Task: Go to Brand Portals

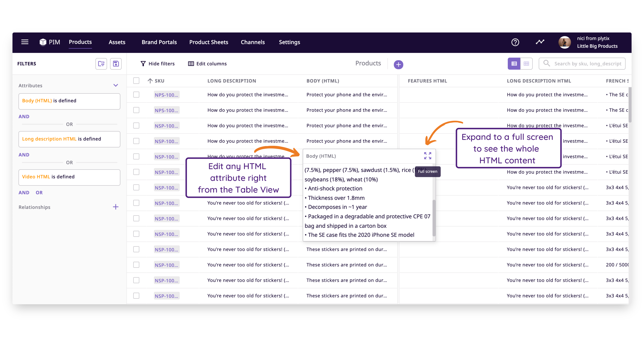Action: tap(159, 42)
